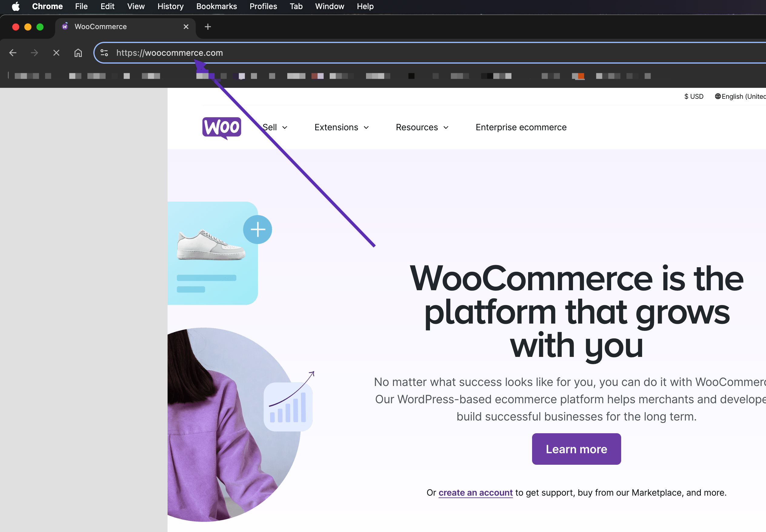The height and width of the screenshot is (532, 766).
Task: Click the Learn more button
Action: (x=576, y=449)
